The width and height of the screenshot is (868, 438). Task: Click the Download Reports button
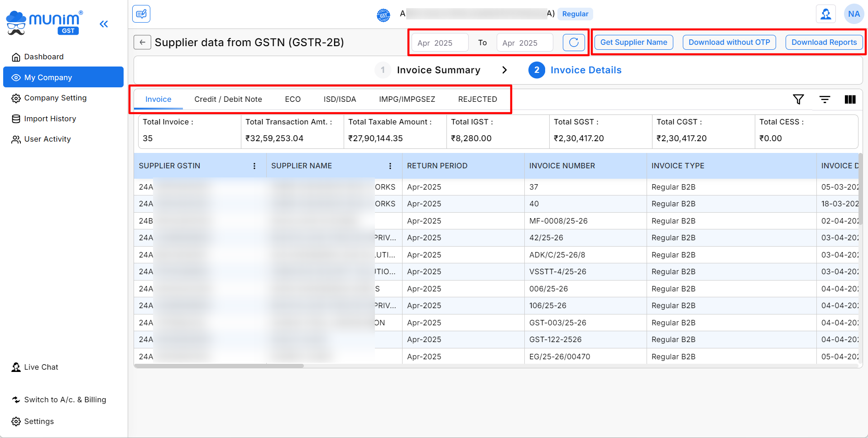click(824, 43)
